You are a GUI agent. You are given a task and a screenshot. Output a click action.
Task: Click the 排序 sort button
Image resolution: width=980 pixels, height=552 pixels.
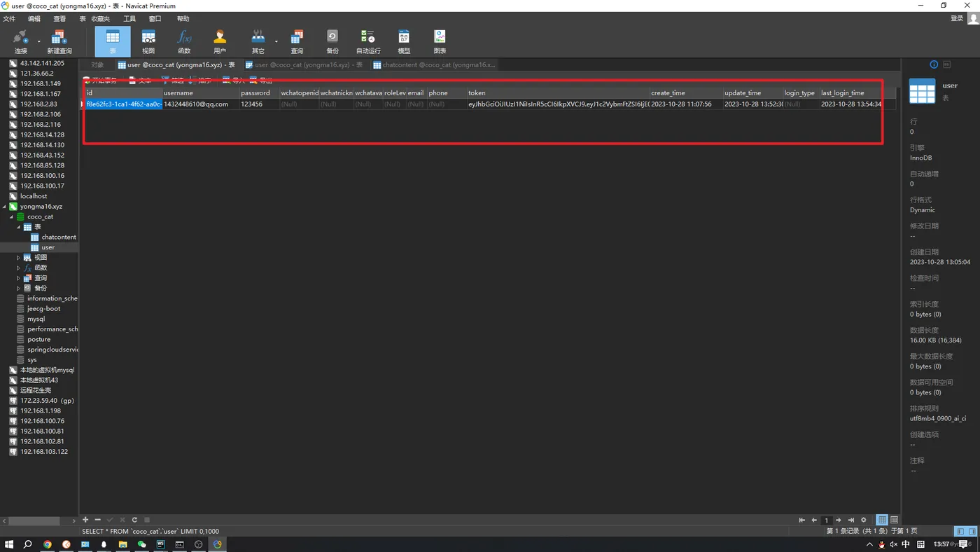click(x=199, y=81)
